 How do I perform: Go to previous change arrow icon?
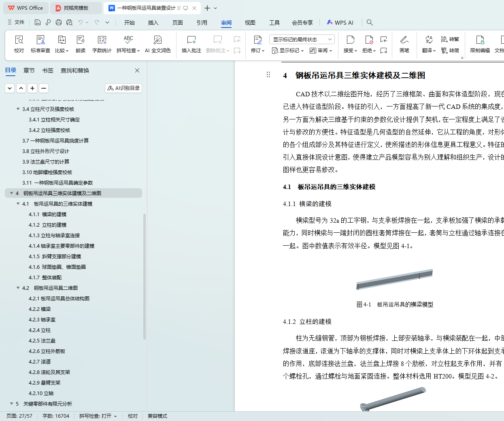coord(384,39)
